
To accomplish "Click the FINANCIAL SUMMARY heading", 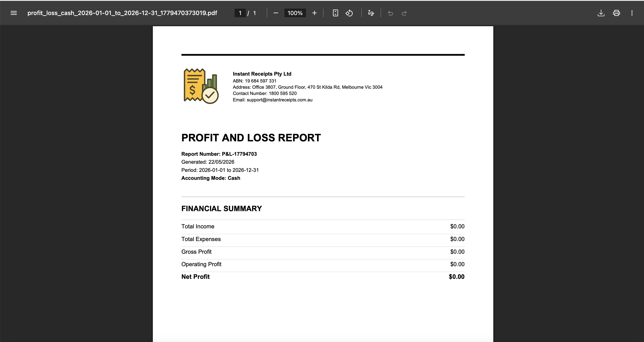I will point(222,209).
